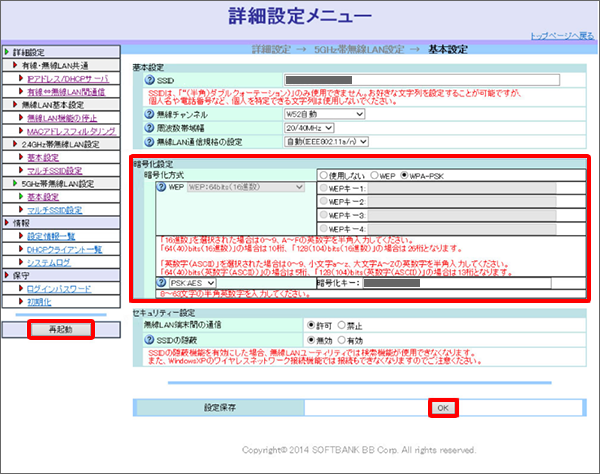The image size is (600, 474).
Task: Open MACアドレスフィルタリング menu link
Action: coord(71,131)
